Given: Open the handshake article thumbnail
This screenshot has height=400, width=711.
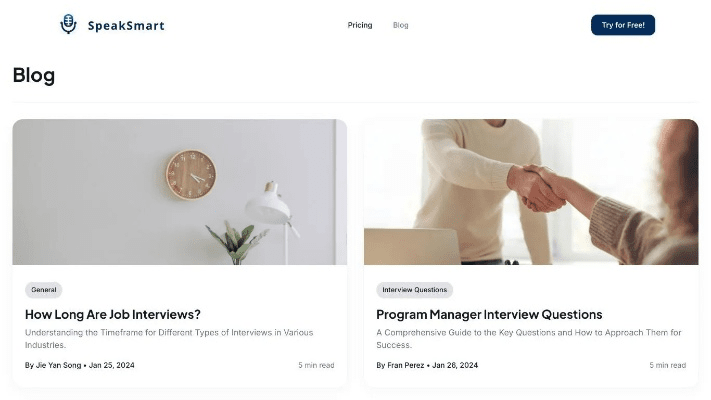Looking at the screenshot, I should (x=531, y=192).
